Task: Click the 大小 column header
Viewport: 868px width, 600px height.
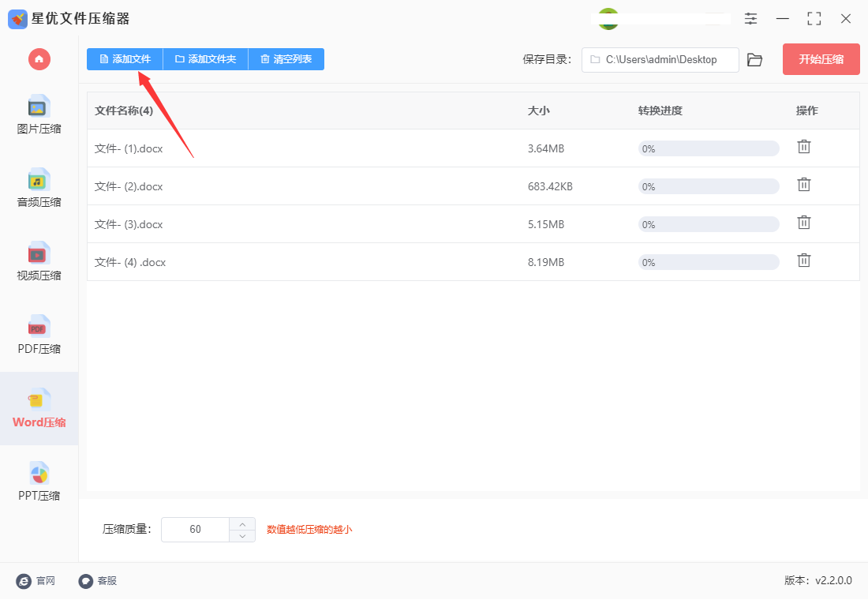Action: point(538,111)
